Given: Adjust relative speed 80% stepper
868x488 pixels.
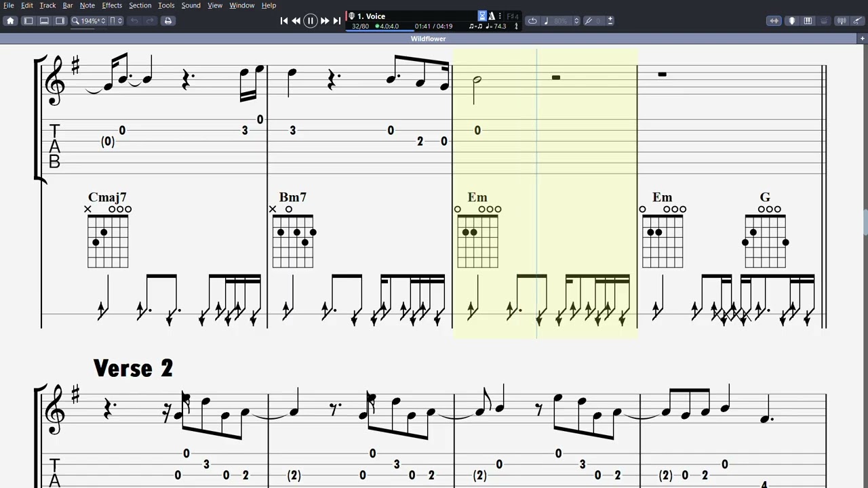Looking at the screenshot, I should pyautogui.click(x=576, y=21).
